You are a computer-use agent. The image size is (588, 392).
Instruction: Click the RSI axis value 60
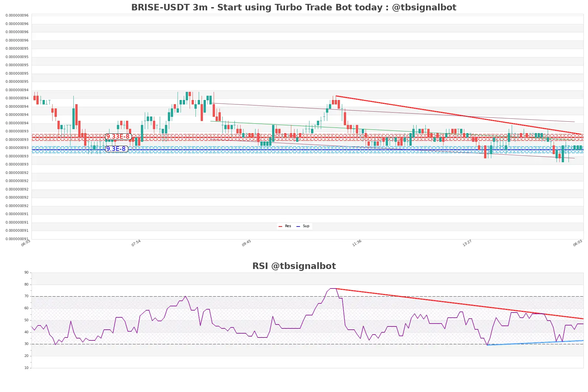coord(26,308)
